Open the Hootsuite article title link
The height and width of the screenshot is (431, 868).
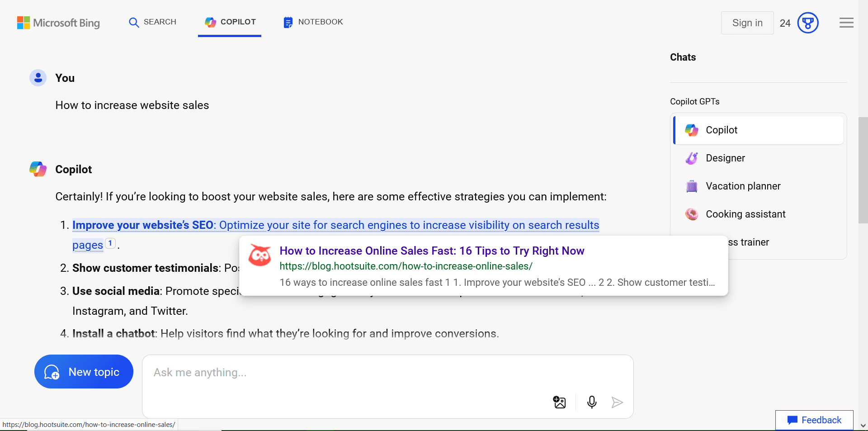[x=432, y=251]
